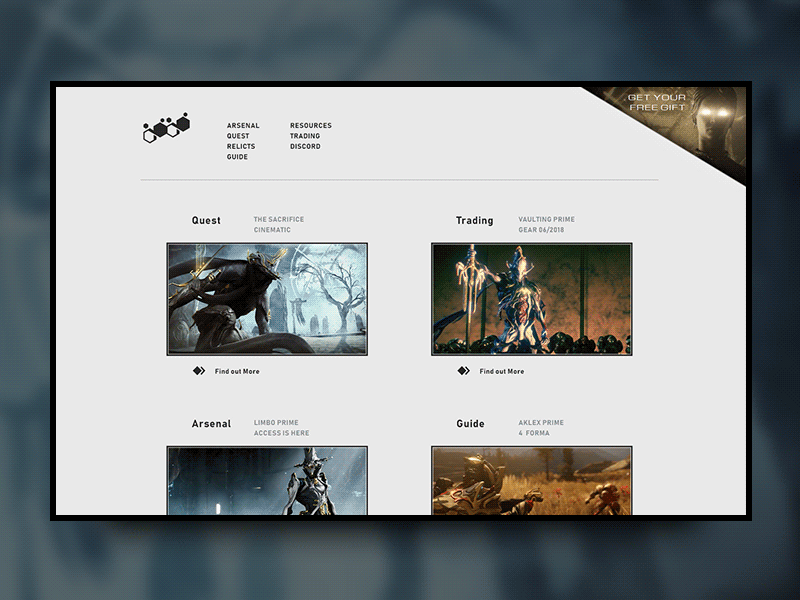Click Limbo Prime Access Is Here subtitle
The width and height of the screenshot is (800, 600).
[281, 428]
